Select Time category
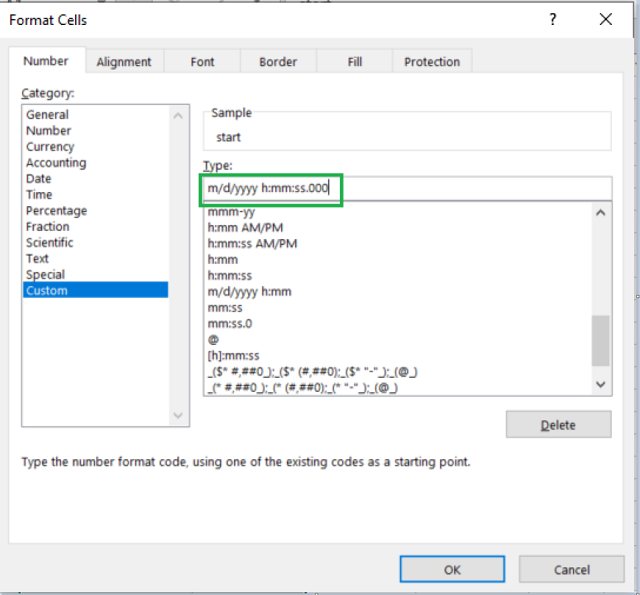The width and height of the screenshot is (640, 595). 96,195
